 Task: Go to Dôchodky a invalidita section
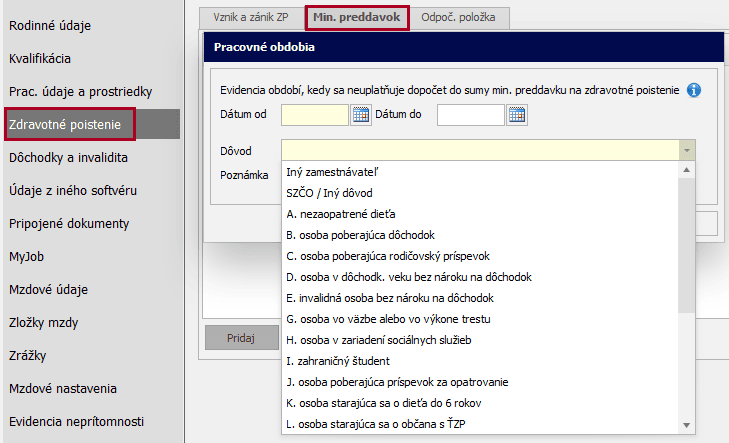click(68, 158)
